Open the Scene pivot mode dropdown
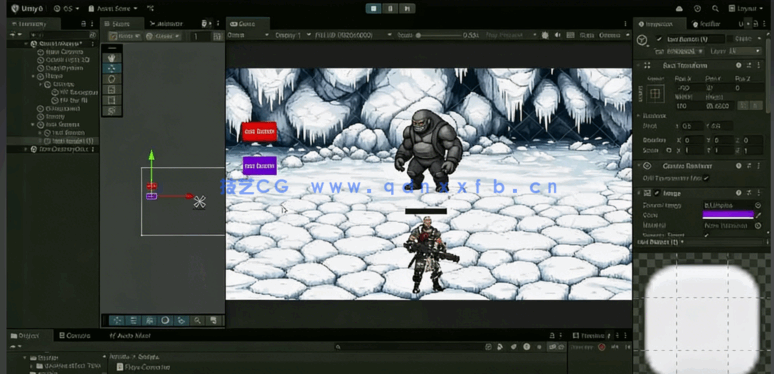The width and height of the screenshot is (774, 374). pyautogui.click(x=125, y=36)
